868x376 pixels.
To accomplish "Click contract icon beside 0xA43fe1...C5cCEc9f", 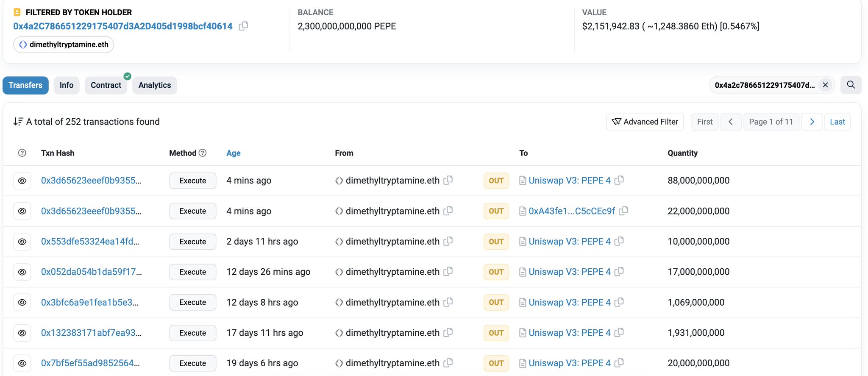I will pyautogui.click(x=523, y=211).
